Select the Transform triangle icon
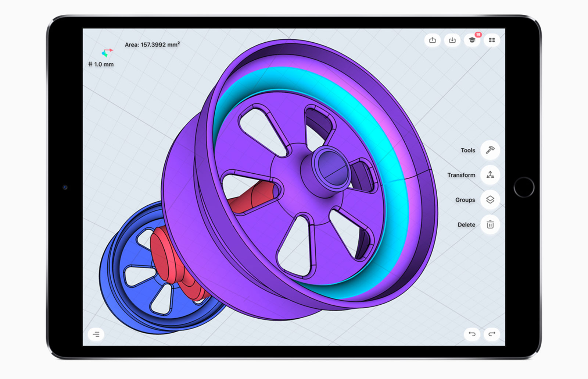Viewport: 588px width, 379px height. 490,175
